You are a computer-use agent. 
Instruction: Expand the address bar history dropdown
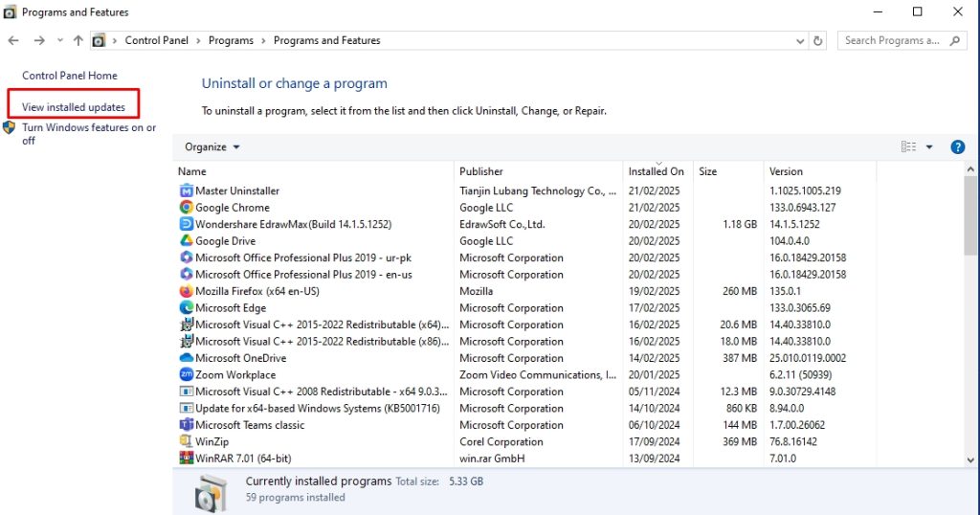[800, 40]
